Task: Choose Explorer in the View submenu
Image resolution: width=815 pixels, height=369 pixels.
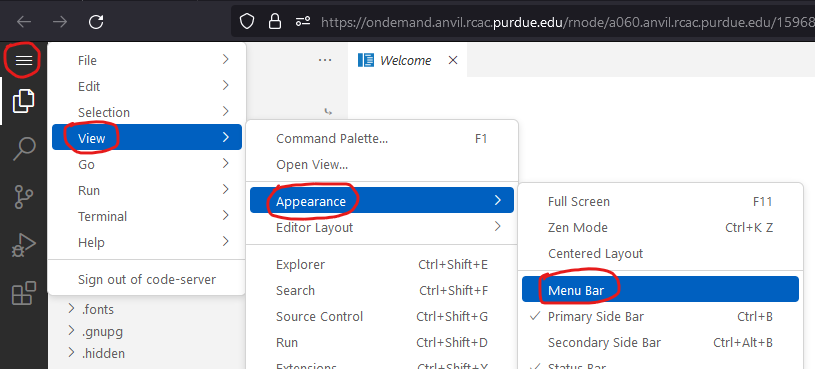Action: pyautogui.click(x=382, y=265)
